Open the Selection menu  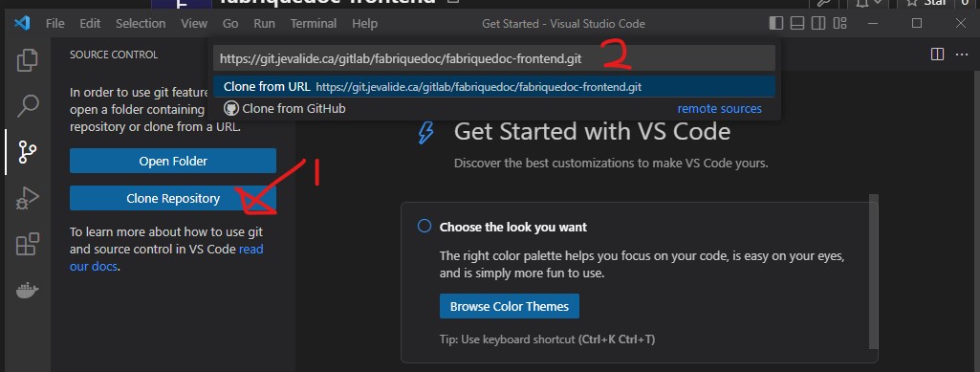tap(141, 24)
